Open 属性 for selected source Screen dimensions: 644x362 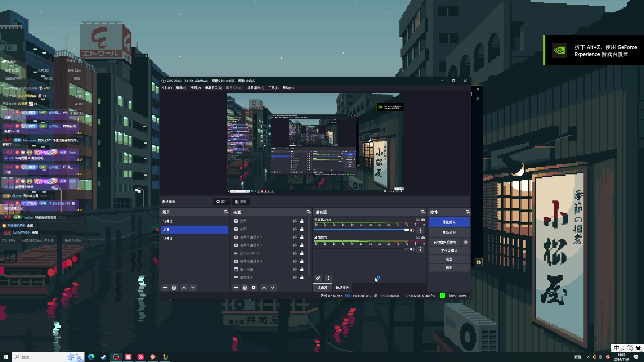222,201
